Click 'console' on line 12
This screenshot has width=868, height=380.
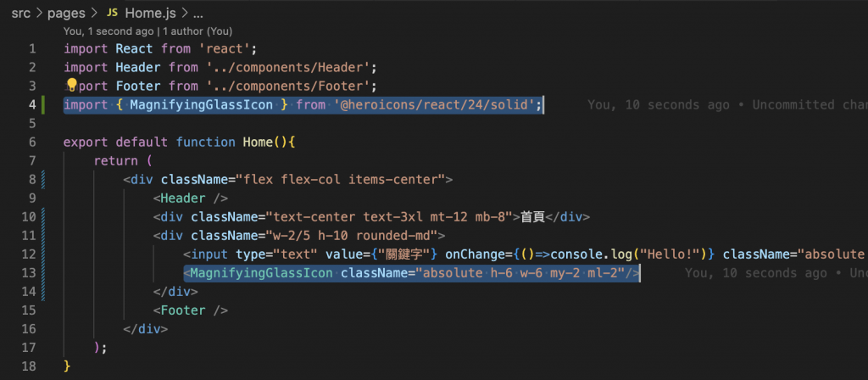pos(576,254)
